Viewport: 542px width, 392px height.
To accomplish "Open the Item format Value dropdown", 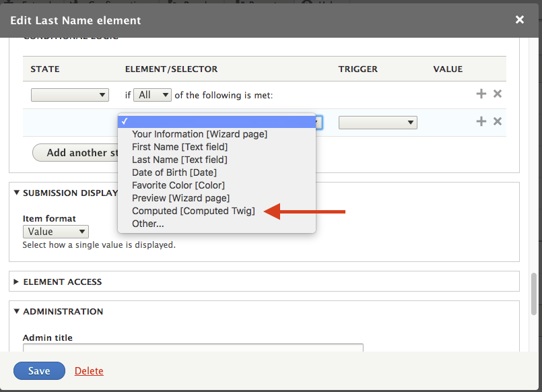I will coord(55,231).
